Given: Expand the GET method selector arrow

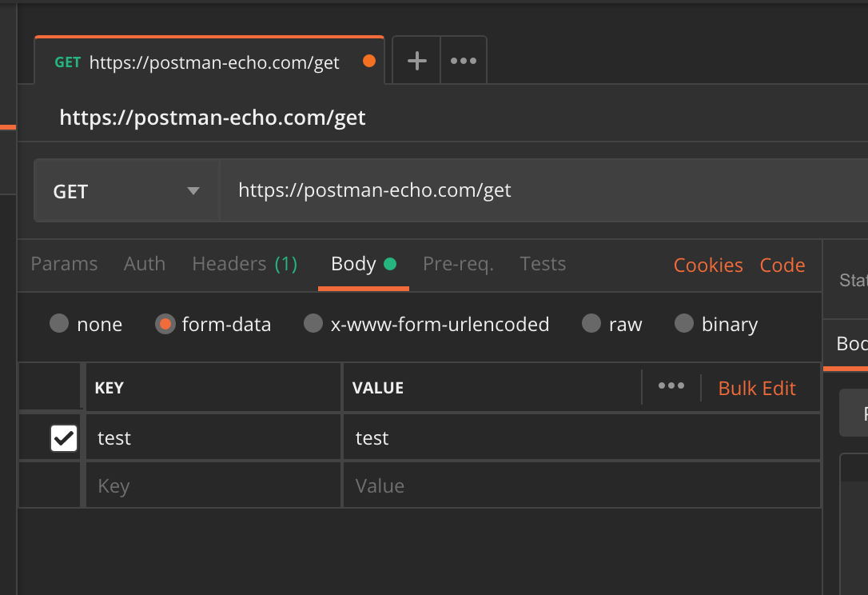Looking at the screenshot, I should (x=193, y=190).
